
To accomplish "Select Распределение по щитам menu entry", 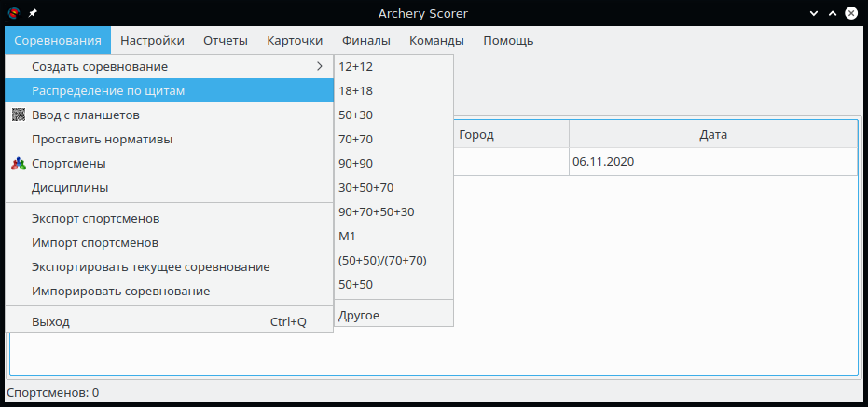I will pyautogui.click(x=108, y=91).
